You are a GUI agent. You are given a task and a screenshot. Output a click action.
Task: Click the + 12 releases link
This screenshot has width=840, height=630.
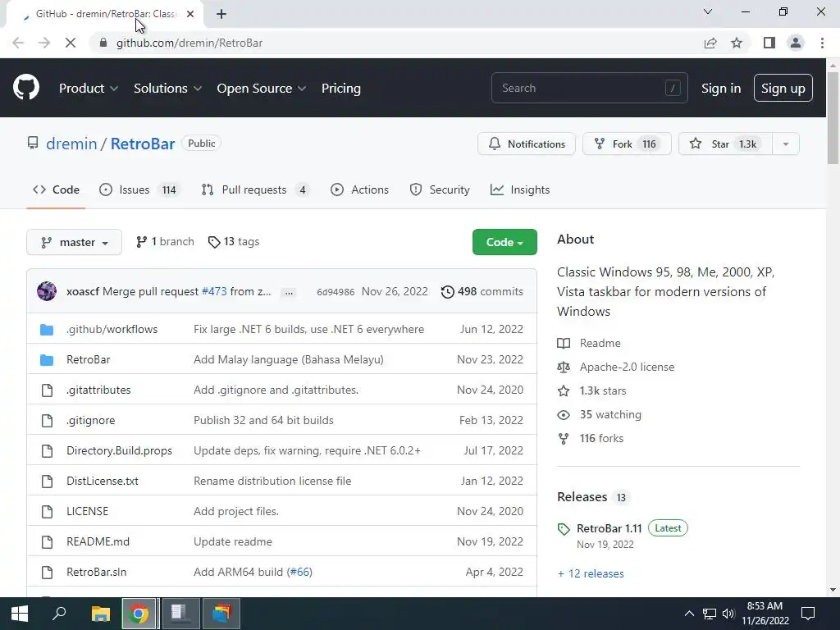(591, 573)
